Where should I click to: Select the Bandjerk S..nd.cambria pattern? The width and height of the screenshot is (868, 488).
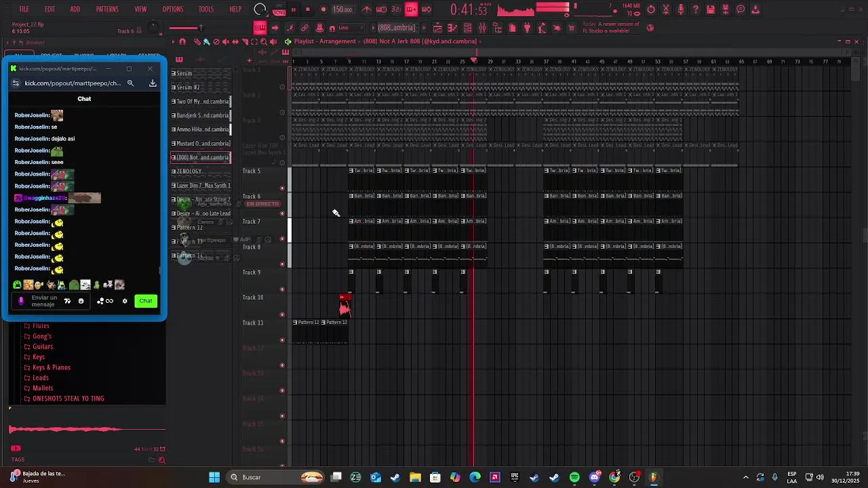click(201, 115)
